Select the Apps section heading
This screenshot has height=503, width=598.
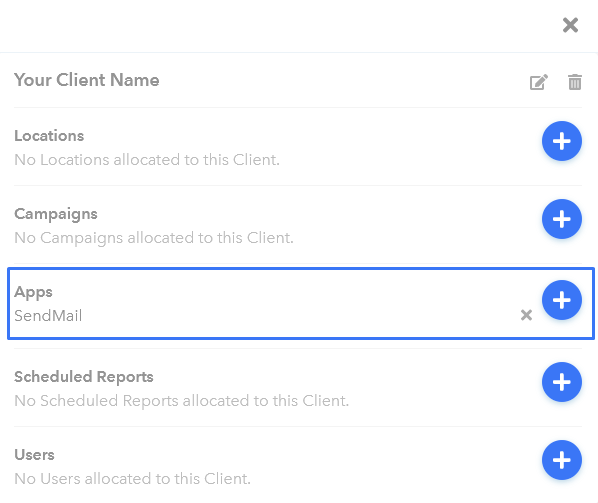pyautogui.click(x=33, y=292)
